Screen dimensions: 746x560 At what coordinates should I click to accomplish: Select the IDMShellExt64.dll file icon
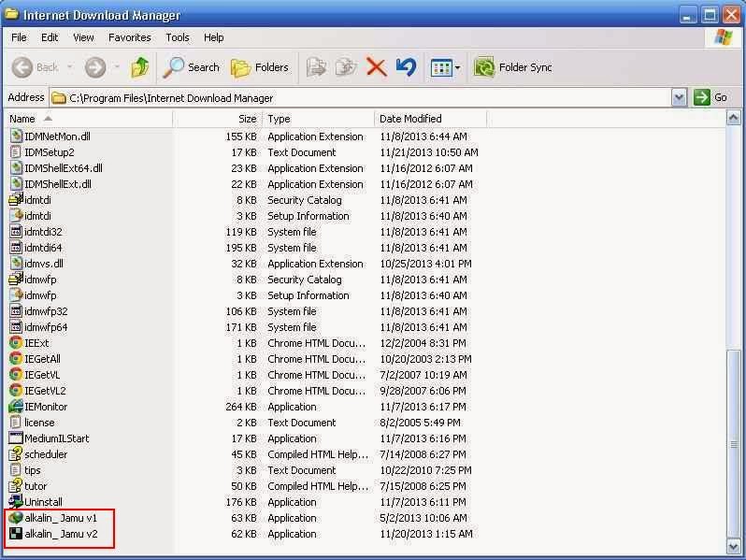(x=16, y=168)
